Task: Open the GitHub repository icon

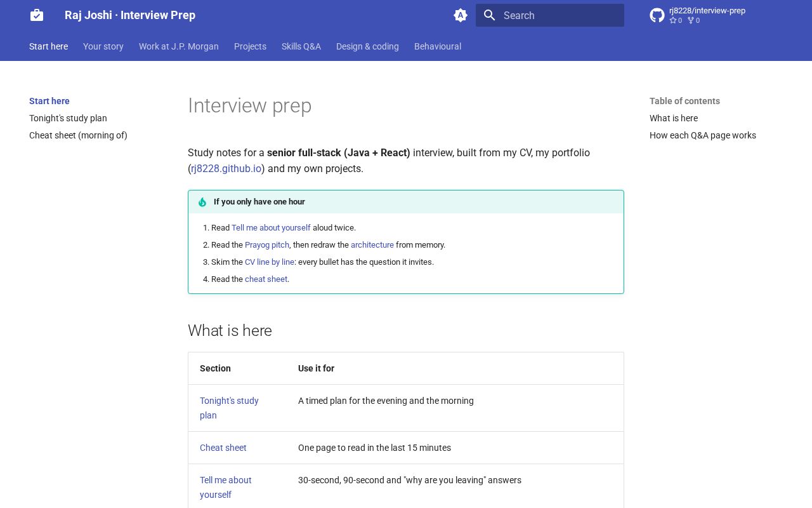Action: (x=657, y=15)
